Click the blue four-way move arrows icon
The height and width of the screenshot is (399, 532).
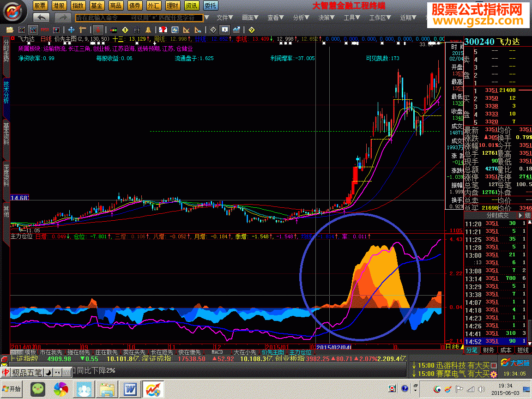click(72, 30)
